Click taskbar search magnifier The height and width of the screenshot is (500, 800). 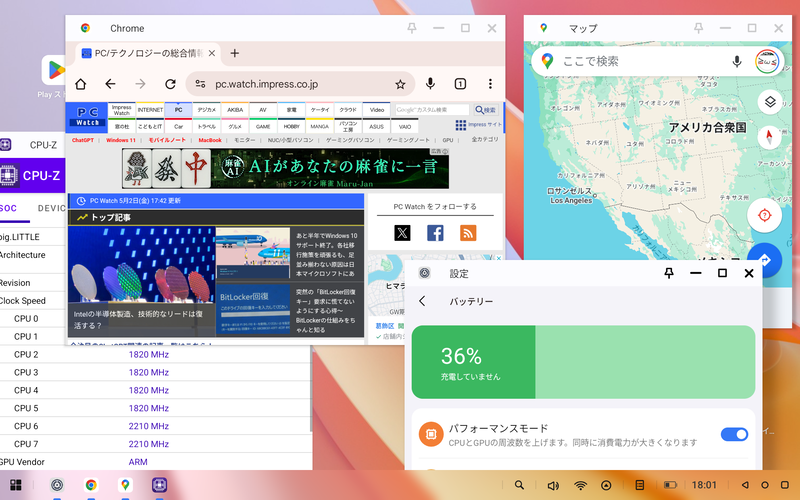(x=519, y=485)
